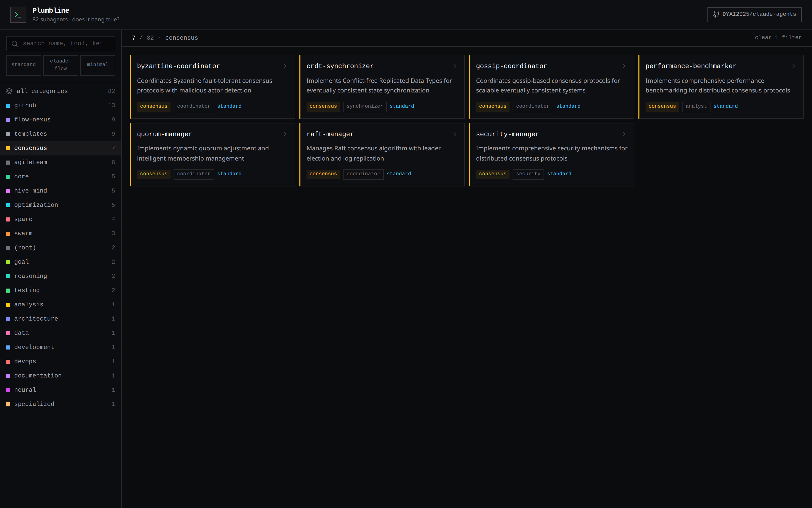Click the hive-mind category color swatch

(8, 191)
